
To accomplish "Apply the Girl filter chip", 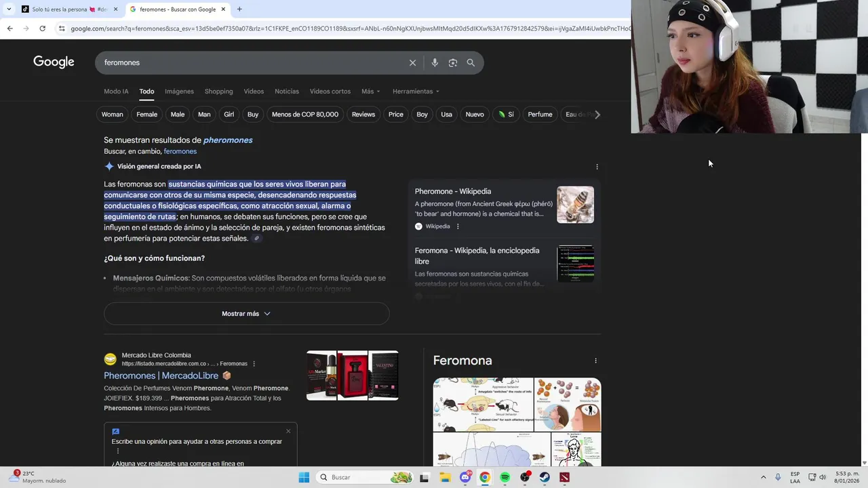I will click(x=229, y=115).
